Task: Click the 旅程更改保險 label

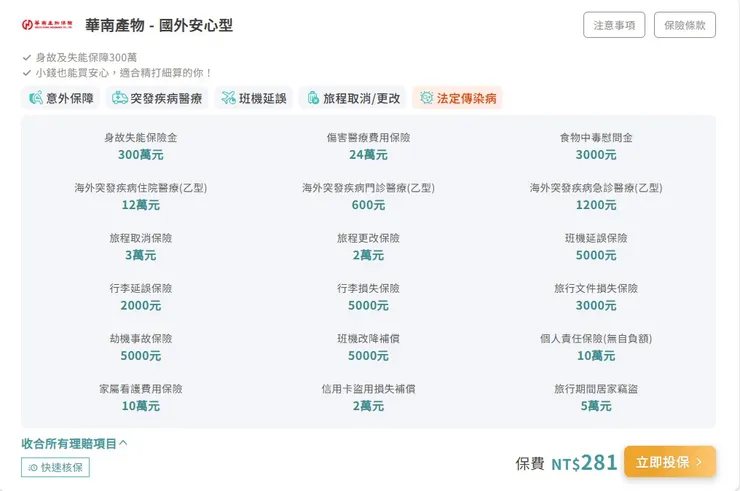Action: 369,238
